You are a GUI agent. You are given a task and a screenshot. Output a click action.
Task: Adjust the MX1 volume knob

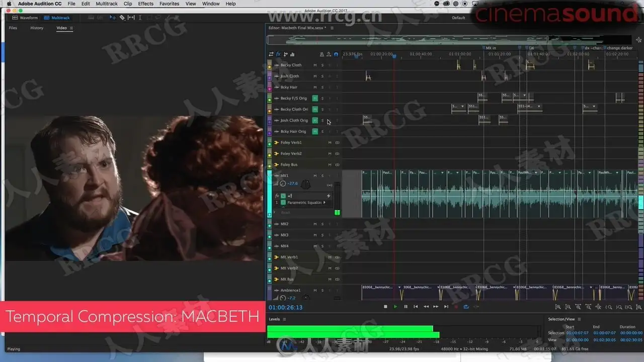point(283,184)
